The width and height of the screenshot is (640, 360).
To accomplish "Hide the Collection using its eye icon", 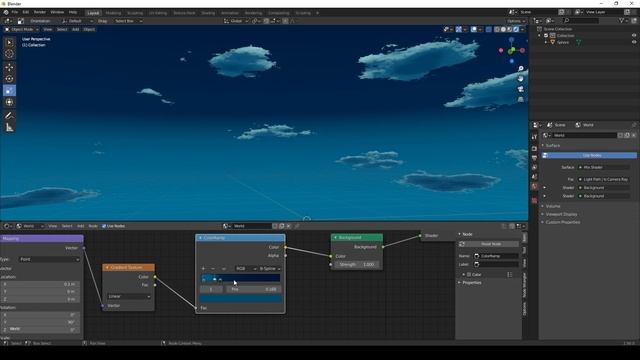I will click(634, 36).
